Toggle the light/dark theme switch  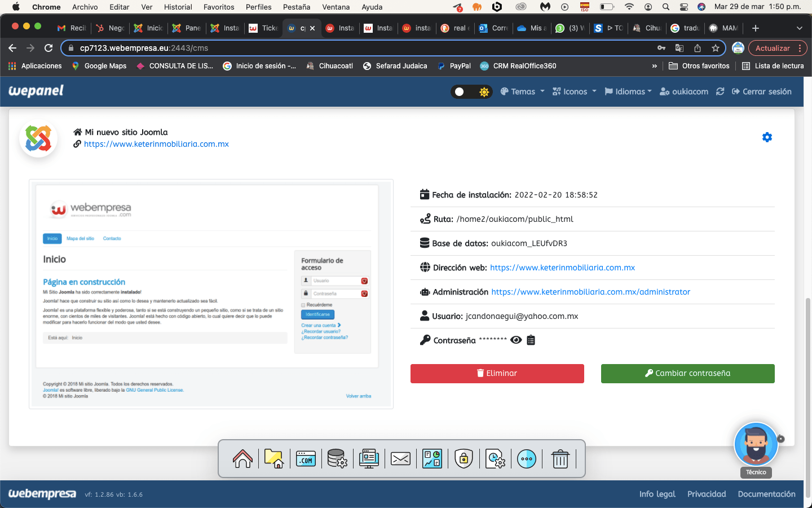pos(471,91)
